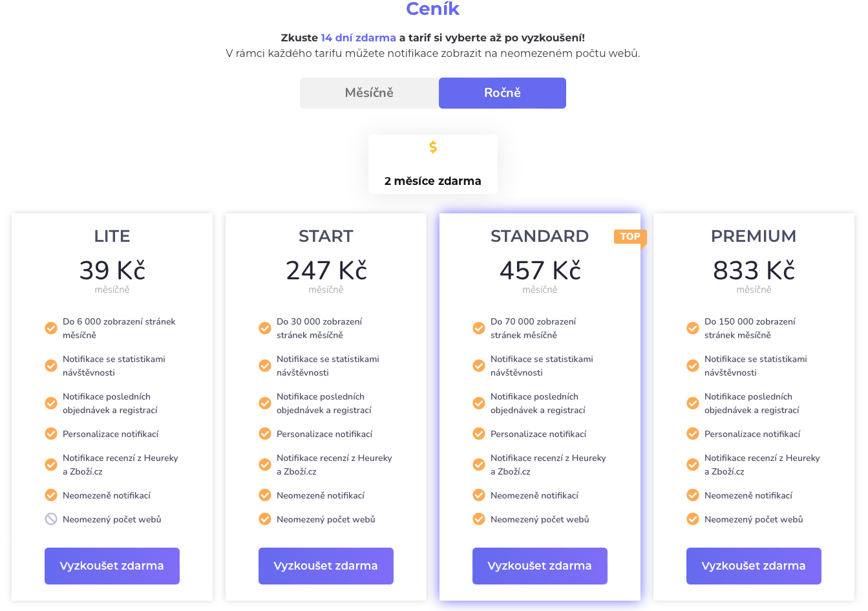Screen dimensions: 868x611
Task: Switch billing to Měsíčně
Action: pyautogui.click(x=369, y=93)
